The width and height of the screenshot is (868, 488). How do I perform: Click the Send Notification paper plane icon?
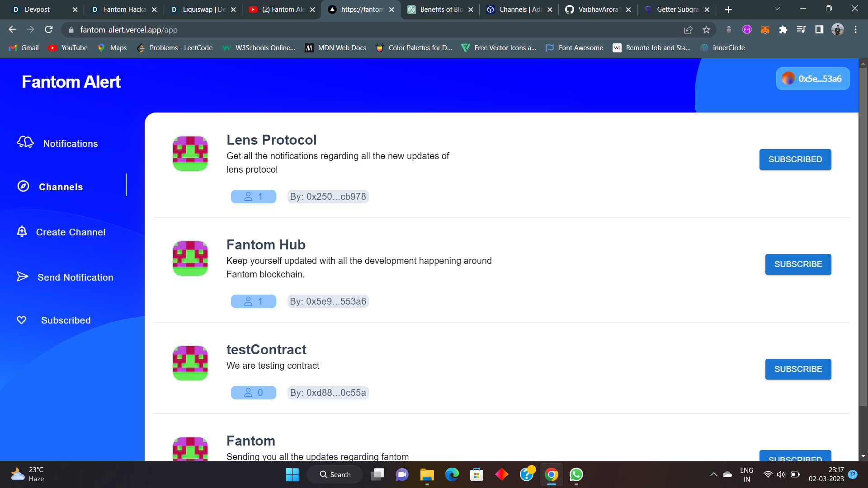point(22,277)
